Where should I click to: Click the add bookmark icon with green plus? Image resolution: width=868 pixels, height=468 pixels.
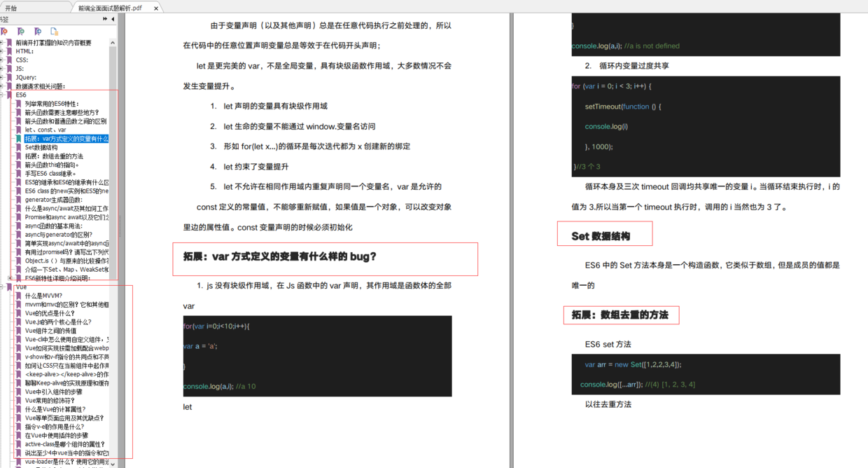[21, 32]
